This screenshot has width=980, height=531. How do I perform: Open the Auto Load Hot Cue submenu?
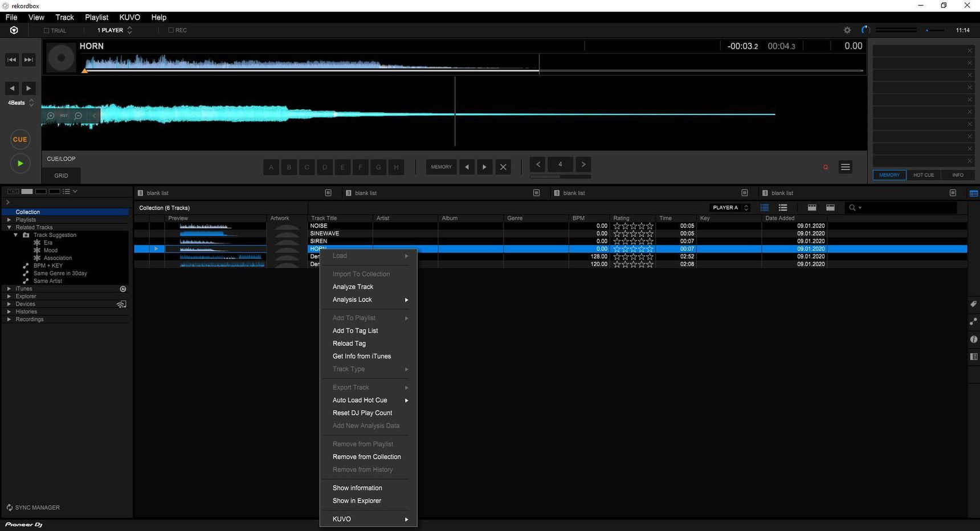[368, 401]
